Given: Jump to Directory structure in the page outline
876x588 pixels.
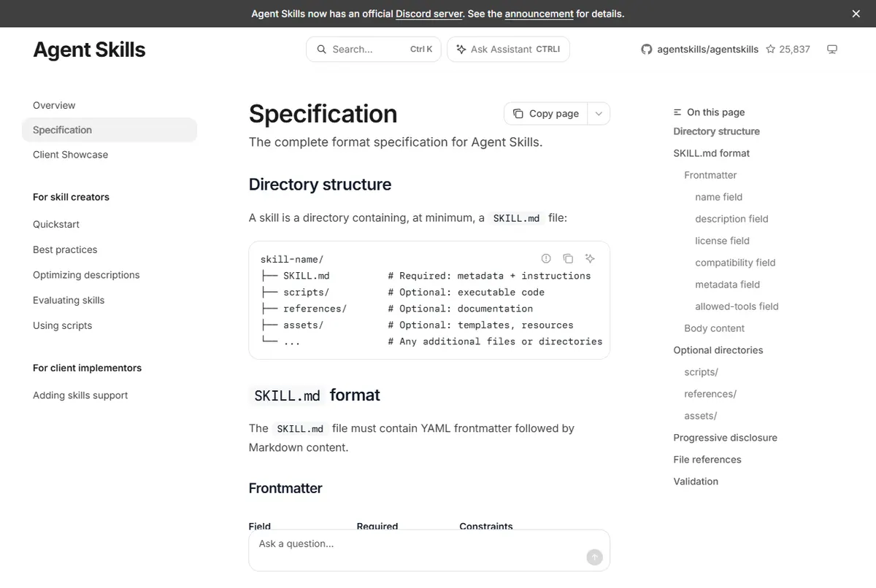Looking at the screenshot, I should click(x=716, y=131).
